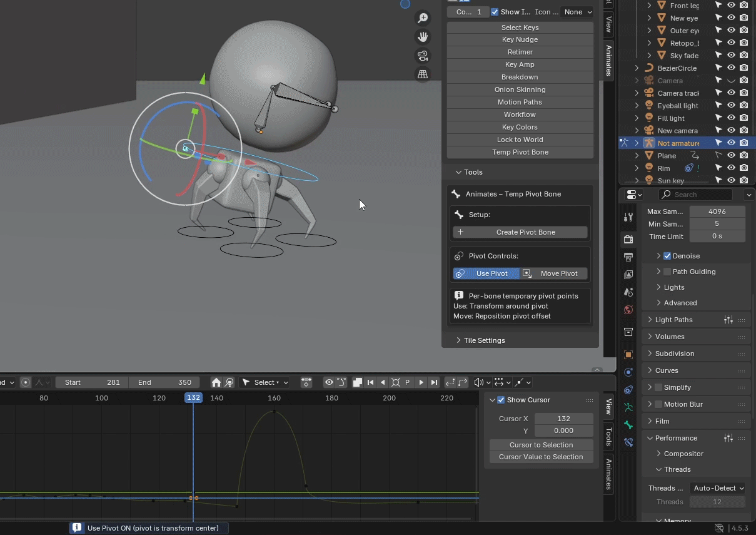Viewport: 756px width, 535px height.
Task: Switch perspective/orthographic grid icon
Action: pos(423,74)
